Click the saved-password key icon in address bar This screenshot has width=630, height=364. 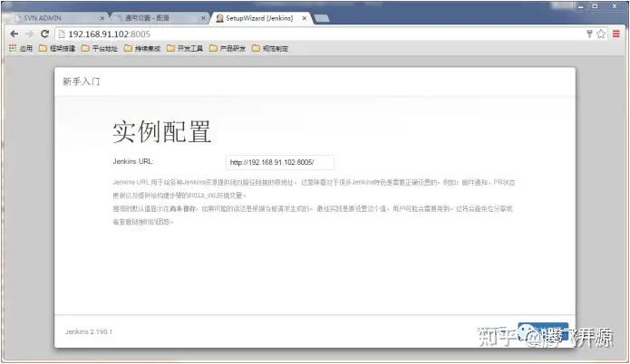[589, 34]
